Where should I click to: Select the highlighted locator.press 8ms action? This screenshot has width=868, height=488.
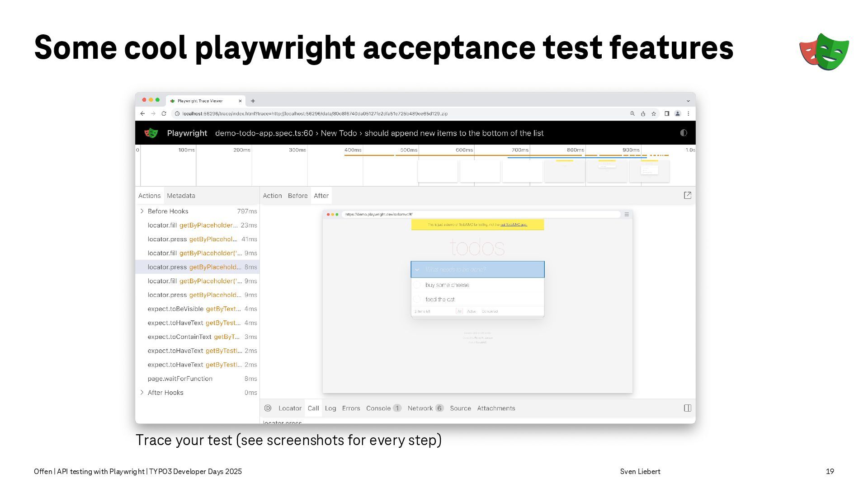point(198,267)
